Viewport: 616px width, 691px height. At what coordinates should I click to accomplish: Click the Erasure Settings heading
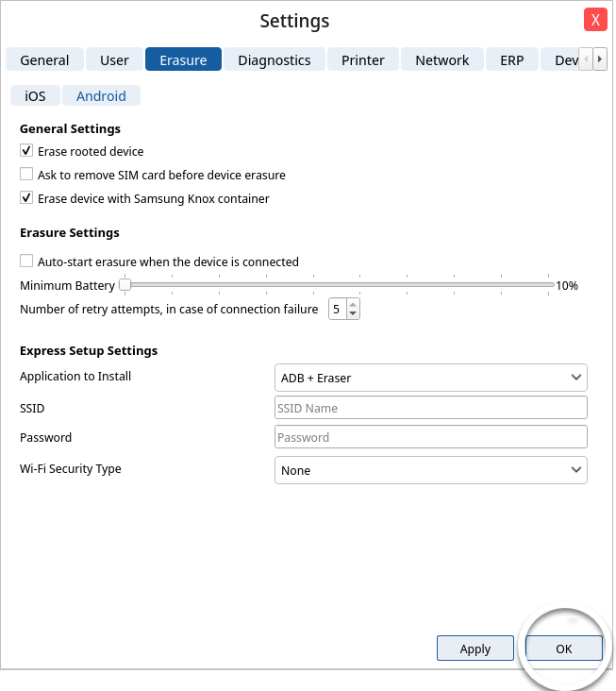70,232
